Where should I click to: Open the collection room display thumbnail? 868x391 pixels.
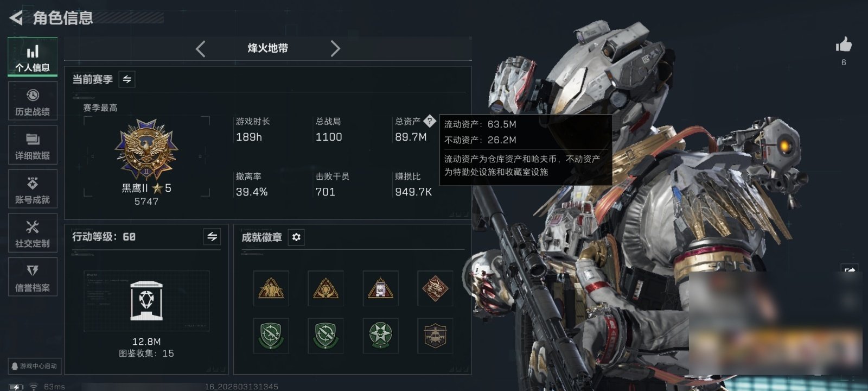[x=146, y=301]
